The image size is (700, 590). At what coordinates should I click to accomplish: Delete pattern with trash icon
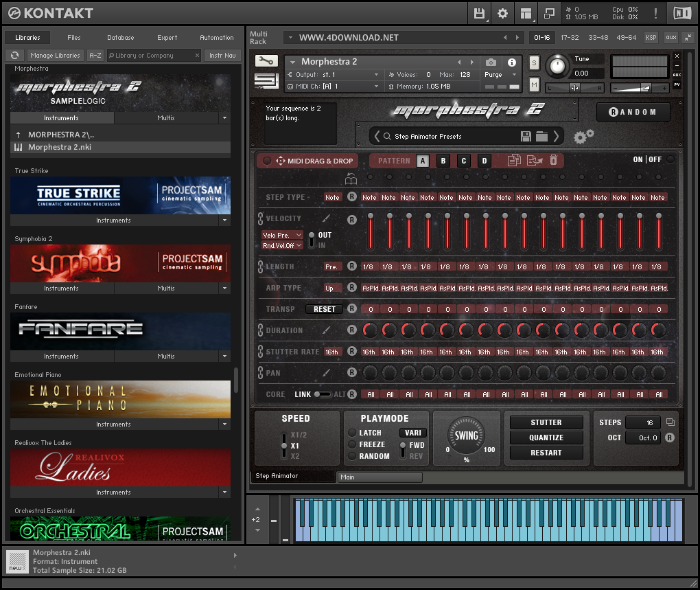click(553, 160)
